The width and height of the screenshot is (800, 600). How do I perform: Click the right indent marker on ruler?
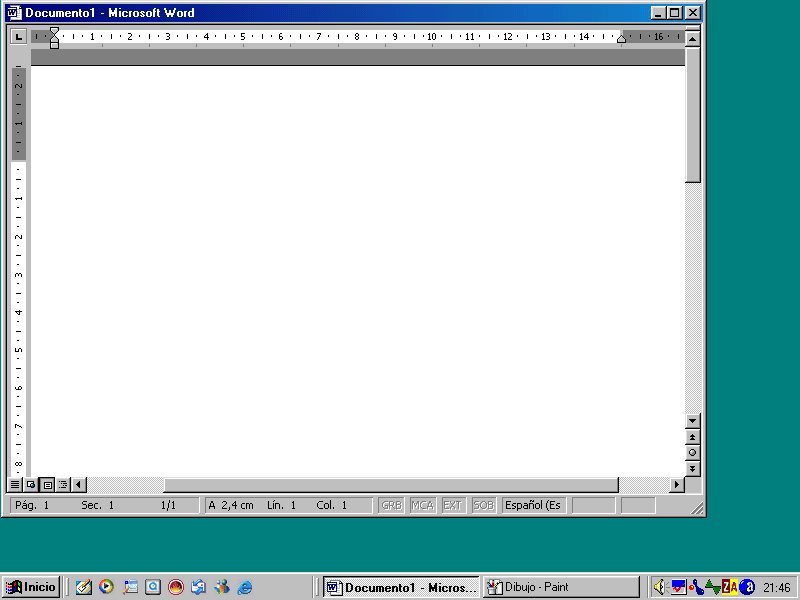pyautogui.click(x=621, y=39)
